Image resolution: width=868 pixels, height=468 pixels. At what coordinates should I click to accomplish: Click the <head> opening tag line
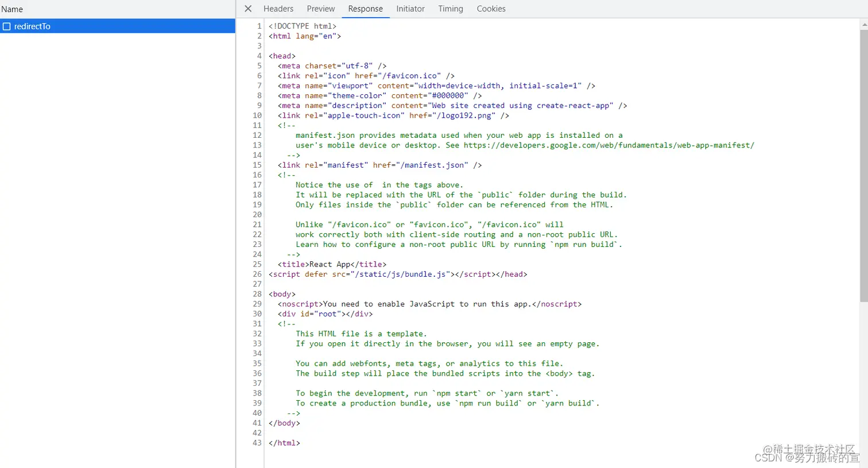pos(282,56)
